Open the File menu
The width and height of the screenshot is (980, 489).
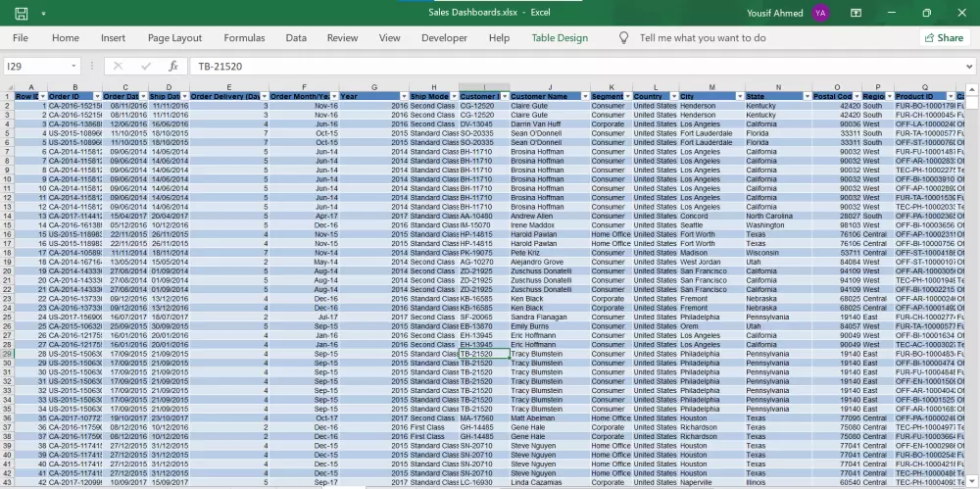(21, 38)
